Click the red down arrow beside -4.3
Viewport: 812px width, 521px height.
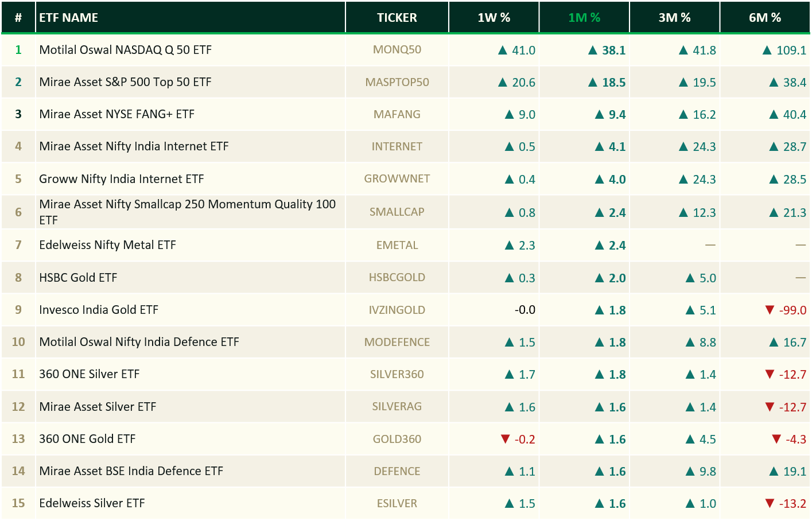776,439
